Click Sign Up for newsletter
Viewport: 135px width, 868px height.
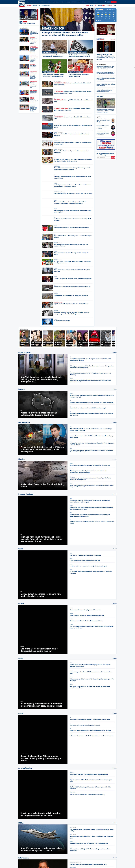point(113,157)
